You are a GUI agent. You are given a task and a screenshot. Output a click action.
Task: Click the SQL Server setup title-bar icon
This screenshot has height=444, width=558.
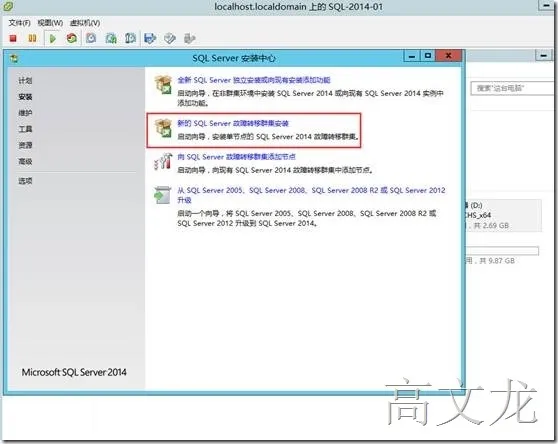tap(14, 58)
